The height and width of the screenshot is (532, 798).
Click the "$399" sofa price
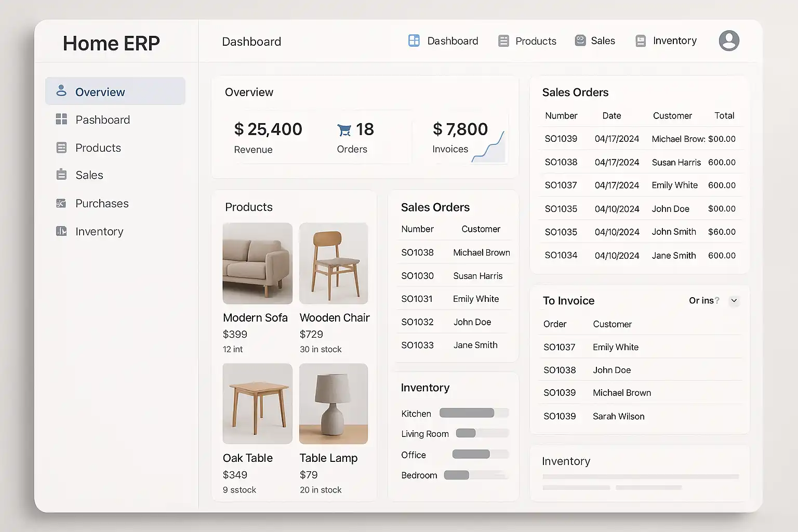235,334
